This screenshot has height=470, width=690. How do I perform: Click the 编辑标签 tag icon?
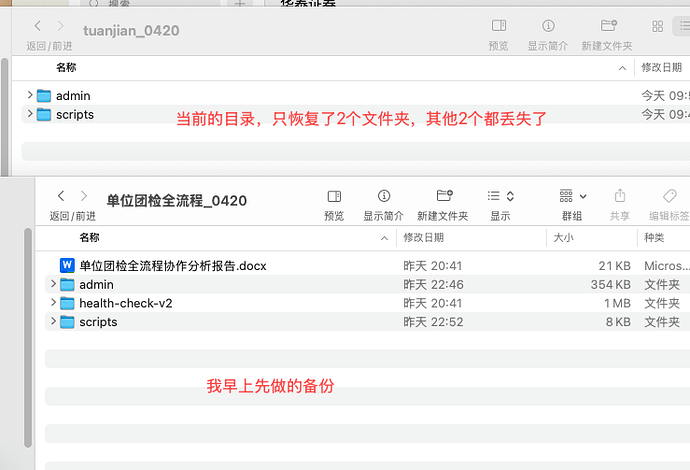[x=669, y=196]
